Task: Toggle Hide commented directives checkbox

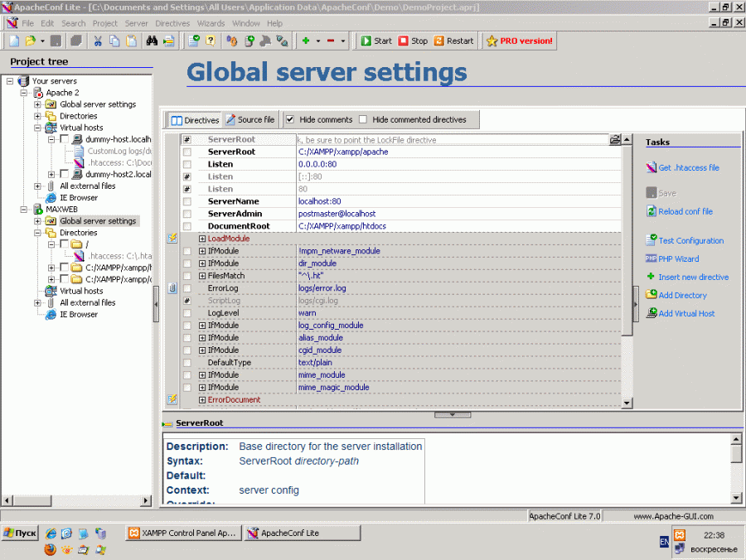Action: pyautogui.click(x=363, y=120)
